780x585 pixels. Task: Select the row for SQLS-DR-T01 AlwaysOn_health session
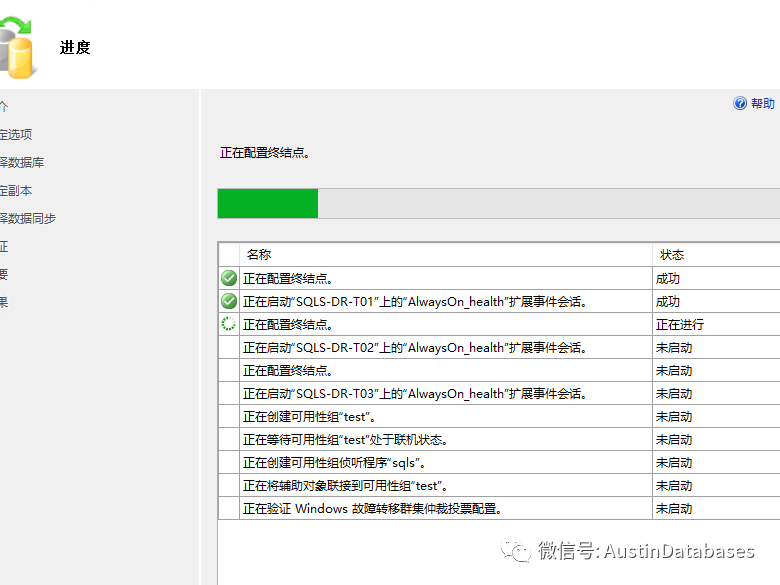(499, 301)
